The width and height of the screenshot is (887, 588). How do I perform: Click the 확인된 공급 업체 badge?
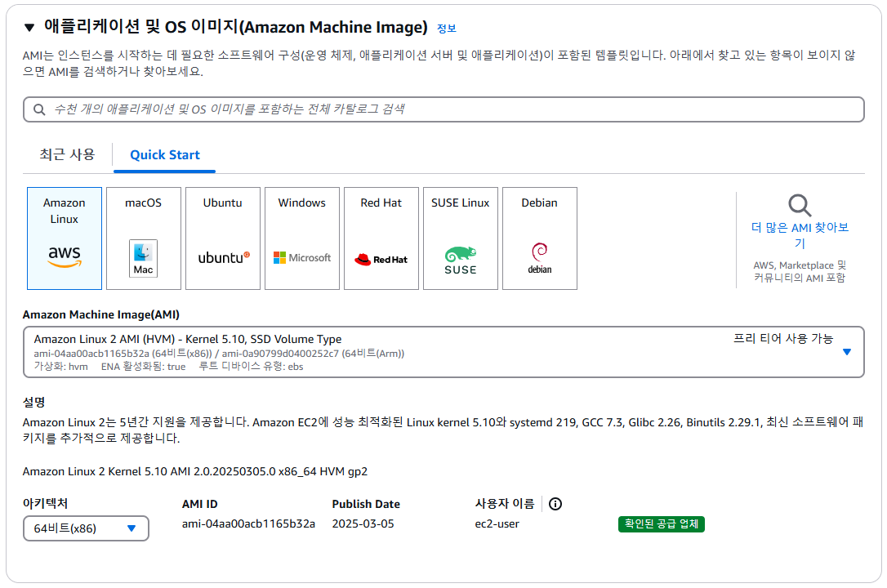(662, 524)
